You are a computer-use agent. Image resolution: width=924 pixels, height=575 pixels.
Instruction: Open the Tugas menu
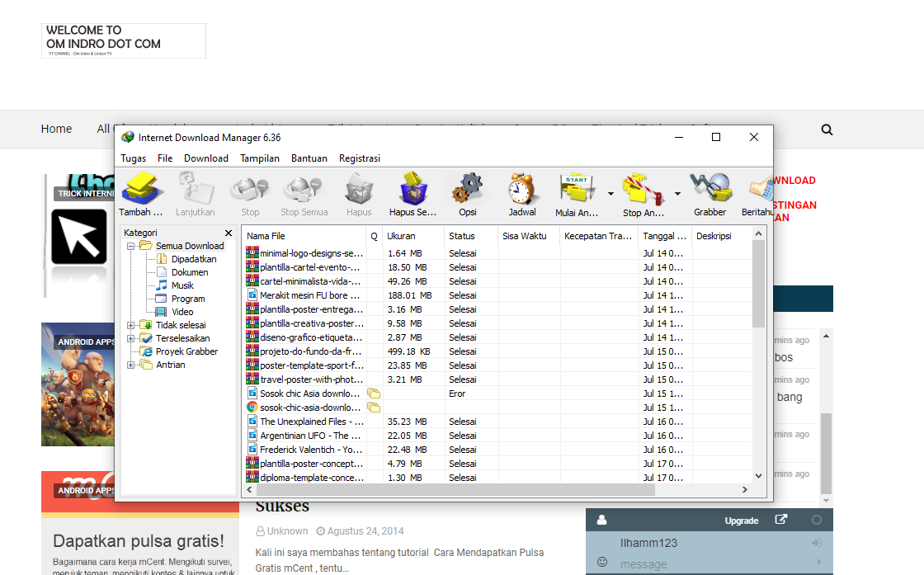pos(133,158)
